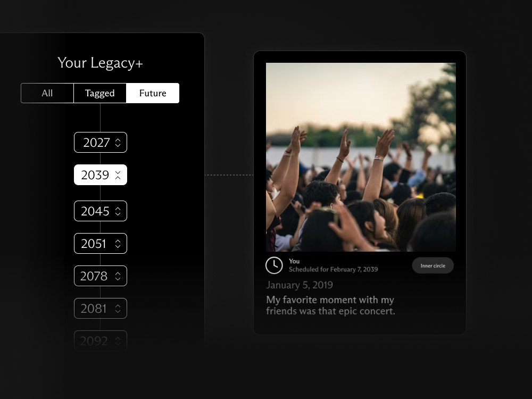532x399 pixels.
Task: Expand the 2027 year chevron arrows
Action: pos(118,143)
